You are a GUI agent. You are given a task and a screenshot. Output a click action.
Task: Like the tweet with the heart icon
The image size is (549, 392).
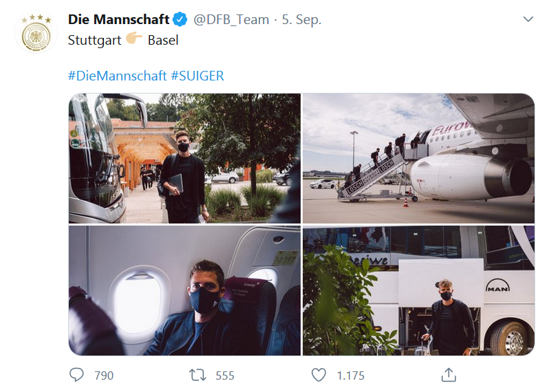pos(319,375)
